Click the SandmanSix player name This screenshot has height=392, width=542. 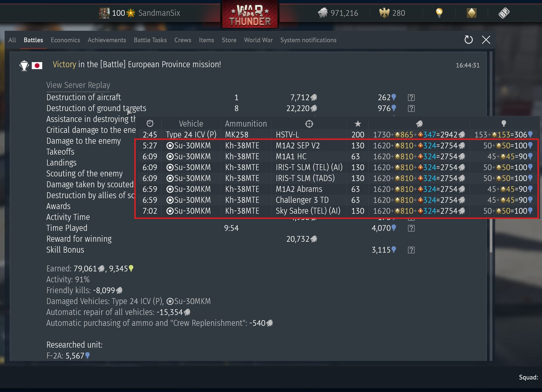click(x=159, y=13)
